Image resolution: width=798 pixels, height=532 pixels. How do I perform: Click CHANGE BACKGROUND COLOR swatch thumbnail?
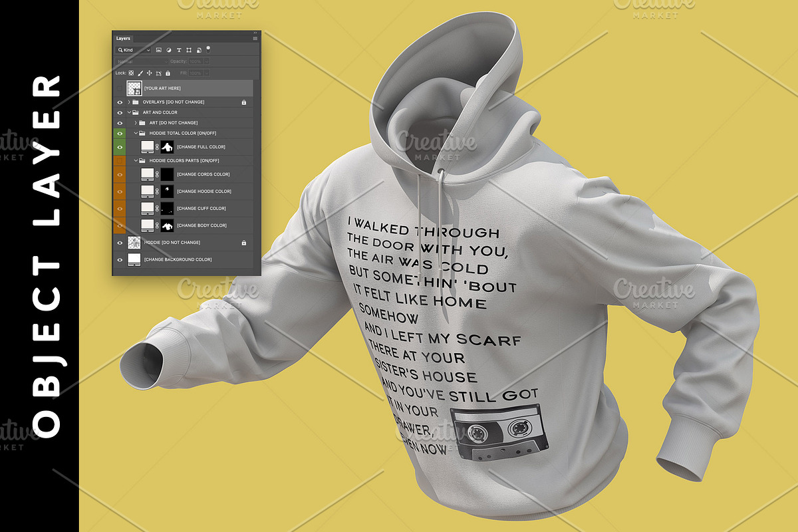pyautogui.click(x=134, y=259)
